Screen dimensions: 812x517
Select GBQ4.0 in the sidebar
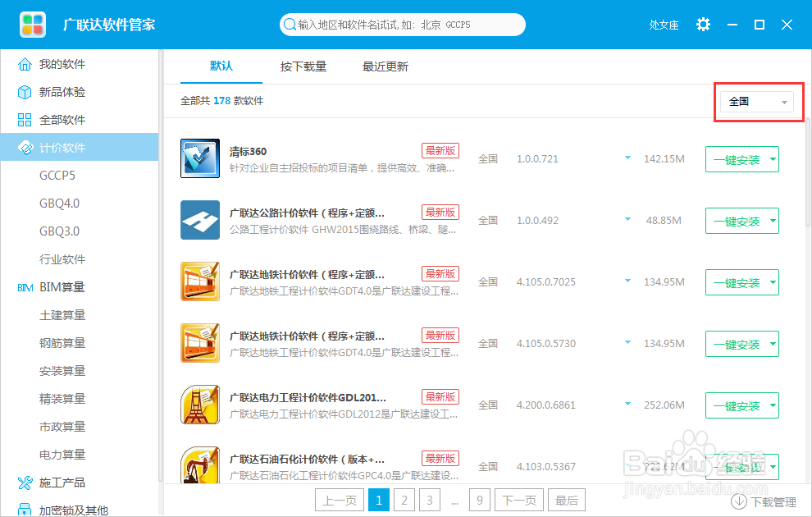60,204
